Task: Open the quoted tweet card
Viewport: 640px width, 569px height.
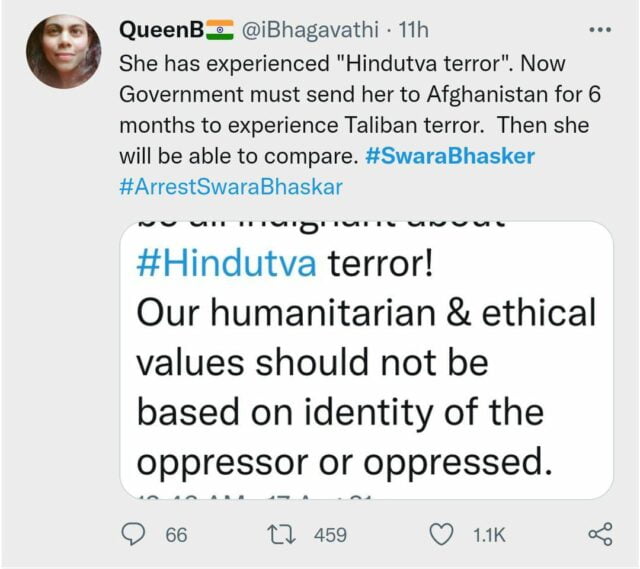Action: click(x=367, y=360)
